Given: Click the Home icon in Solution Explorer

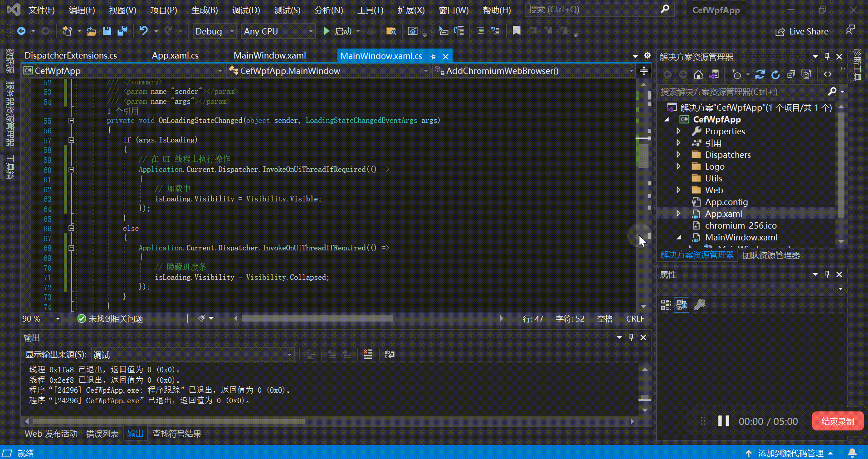Looking at the screenshot, I should [x=698, y=74].
